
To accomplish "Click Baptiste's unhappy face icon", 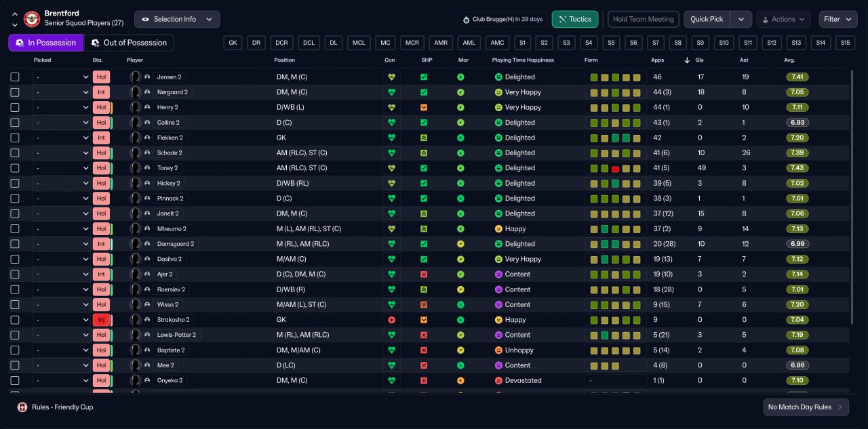I will (x=498, y=350).
